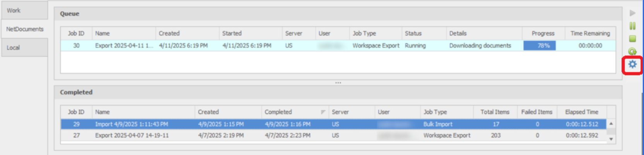
Task: Click job name 'Export 2025-04-11 1...'
Action: tap(124, 46)
